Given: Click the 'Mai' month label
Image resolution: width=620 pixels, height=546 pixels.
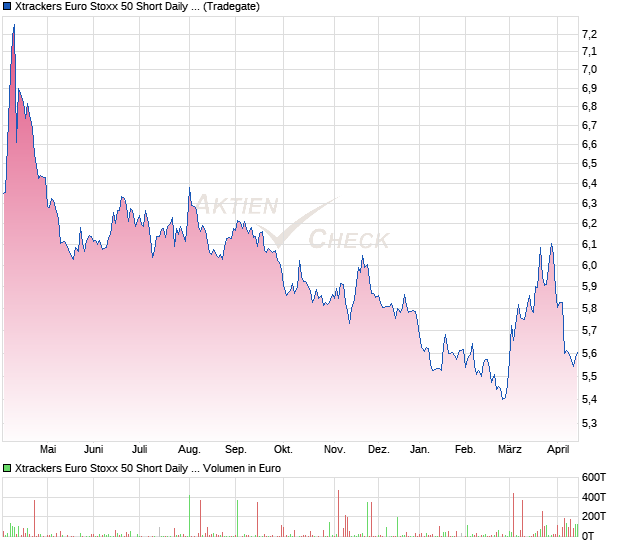Looking at the screenshot, I should 48,450.
